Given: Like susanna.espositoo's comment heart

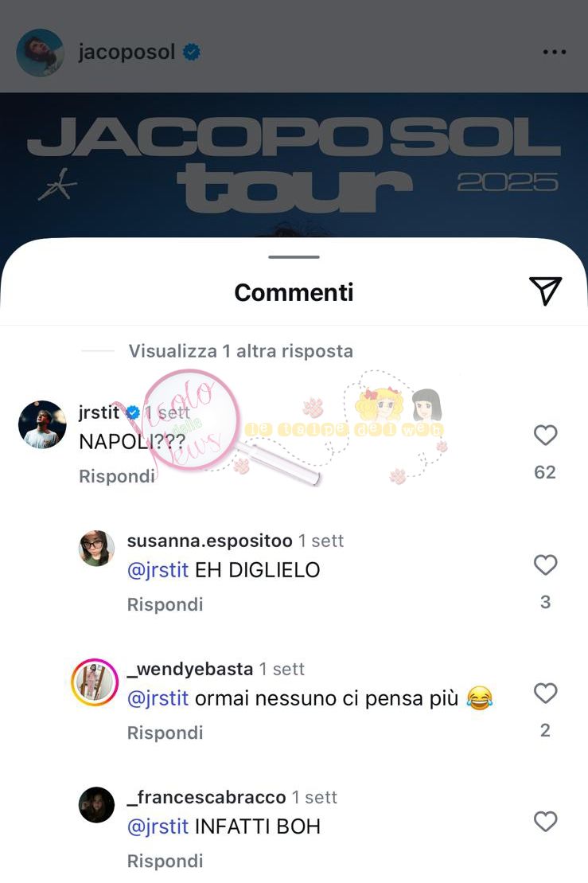Looking at the screenshot, I should pos(545,565).
